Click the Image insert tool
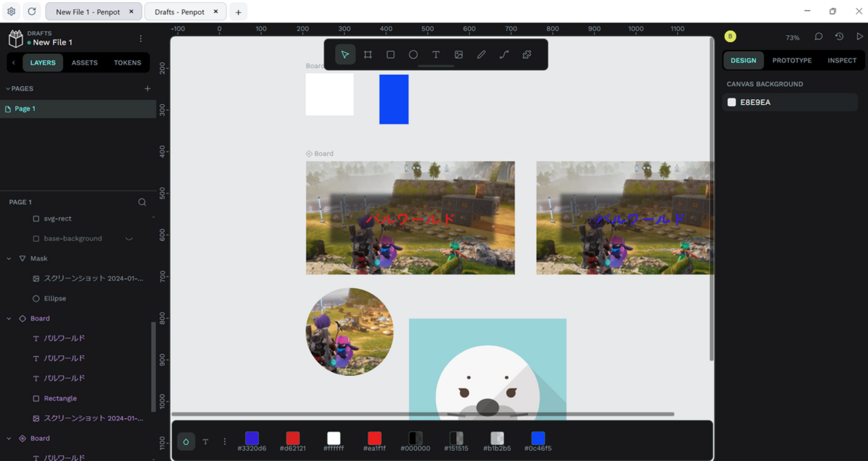This screenshot has width=868, height=461. point(459,55)
